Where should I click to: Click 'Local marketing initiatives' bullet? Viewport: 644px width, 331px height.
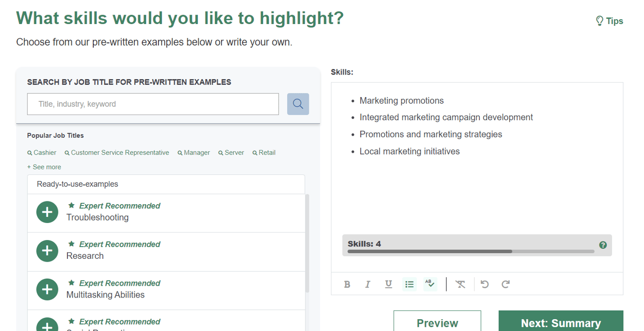410,151
